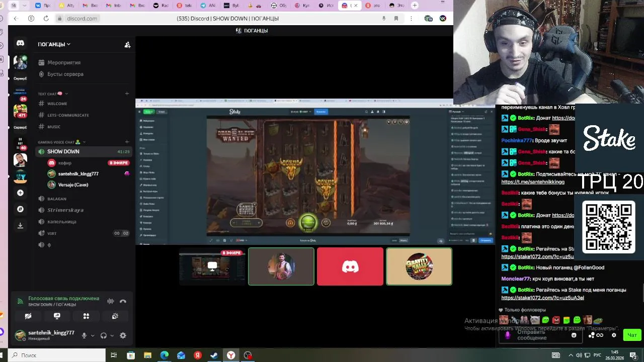This screenshot has width=644, height=362.
Task: Select the participant tile with the man avatar
Action: pos(281,266)
